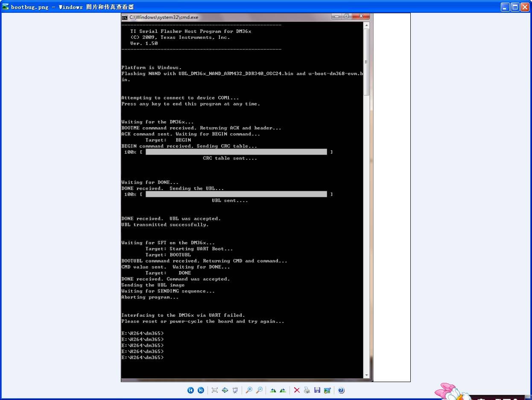
Task: Click the 'CRC table sent....' text
Action: [x=230, y=158]
